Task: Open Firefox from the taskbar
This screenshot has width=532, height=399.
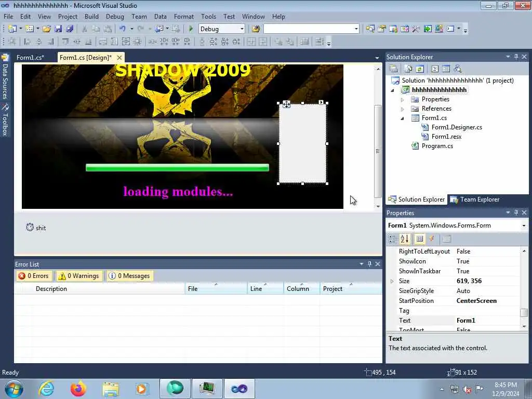Action: coord(78,389)
